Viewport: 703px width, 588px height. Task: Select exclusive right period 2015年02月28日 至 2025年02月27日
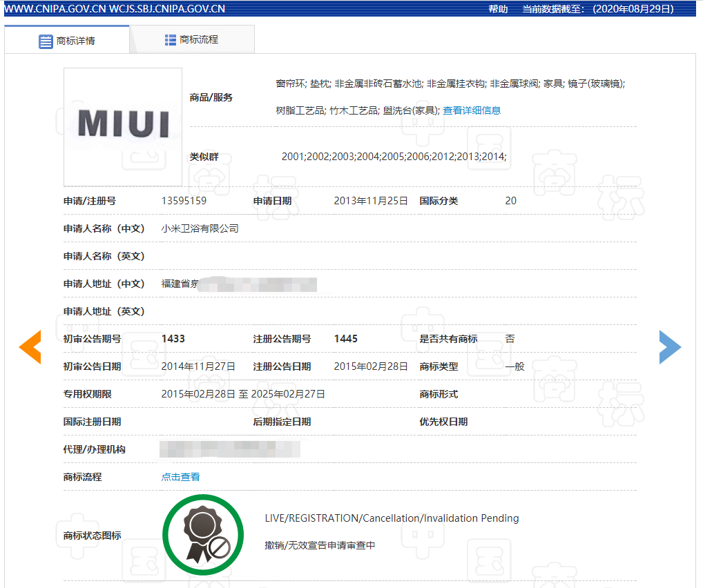[243, 394]
